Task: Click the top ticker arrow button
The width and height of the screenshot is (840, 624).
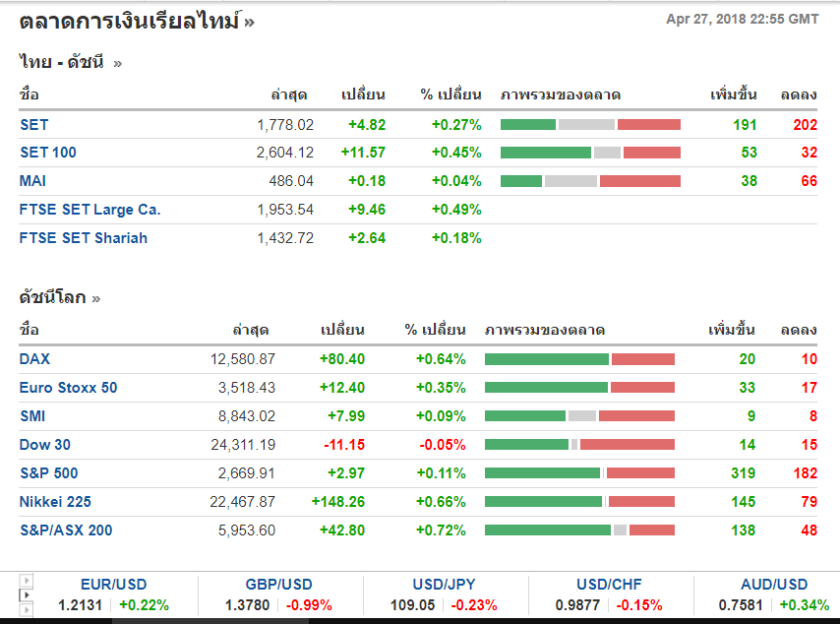Action: [x=27, y=581]
